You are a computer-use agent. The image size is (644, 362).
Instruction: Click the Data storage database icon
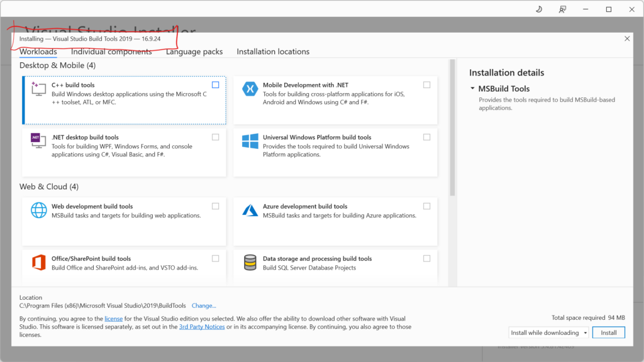tap(250, 263)
